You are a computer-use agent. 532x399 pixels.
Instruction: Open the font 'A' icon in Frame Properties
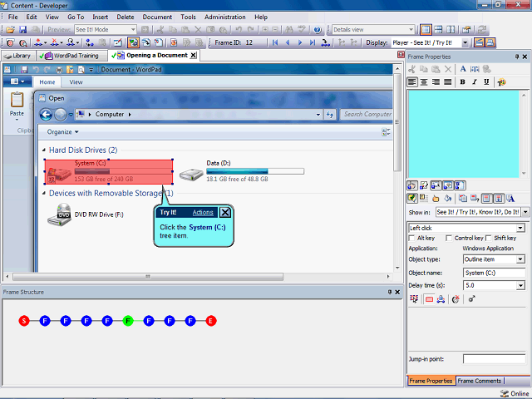point(463,69)
